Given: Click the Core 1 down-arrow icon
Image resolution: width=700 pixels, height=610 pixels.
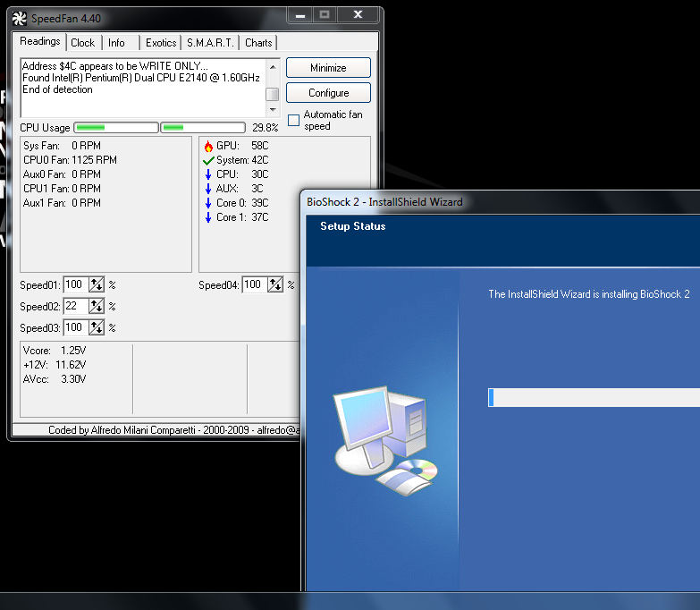Looking at the screenshot, I should [208, 217].
